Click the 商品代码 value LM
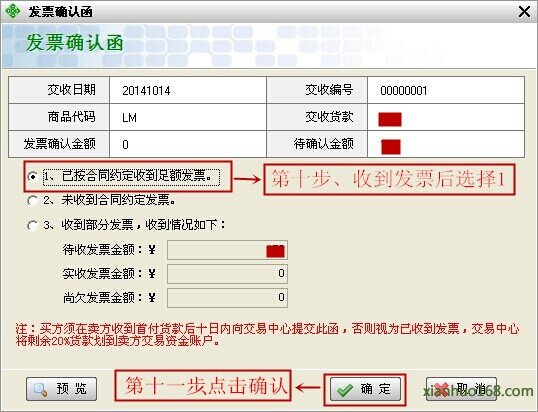 (x=129, y=118)
